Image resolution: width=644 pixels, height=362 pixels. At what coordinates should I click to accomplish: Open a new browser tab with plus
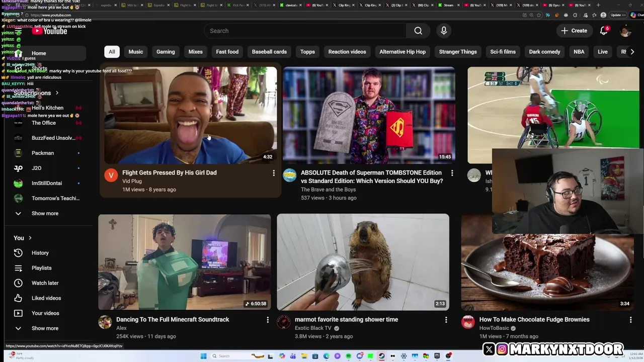[598, 5]
